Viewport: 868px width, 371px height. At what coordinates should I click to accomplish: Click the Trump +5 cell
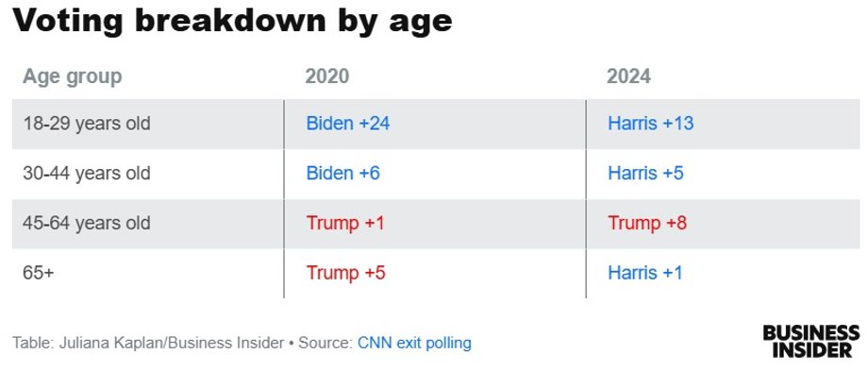pos(345,273)
